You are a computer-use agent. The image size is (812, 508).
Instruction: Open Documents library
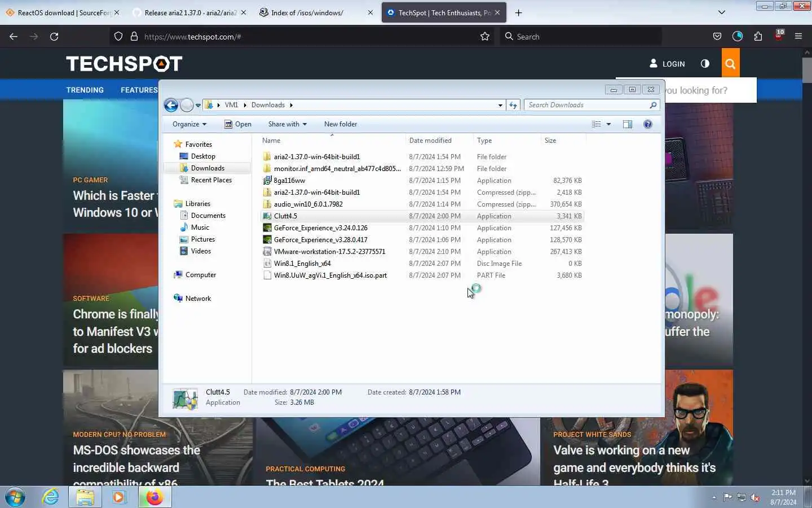click(208, 216)
